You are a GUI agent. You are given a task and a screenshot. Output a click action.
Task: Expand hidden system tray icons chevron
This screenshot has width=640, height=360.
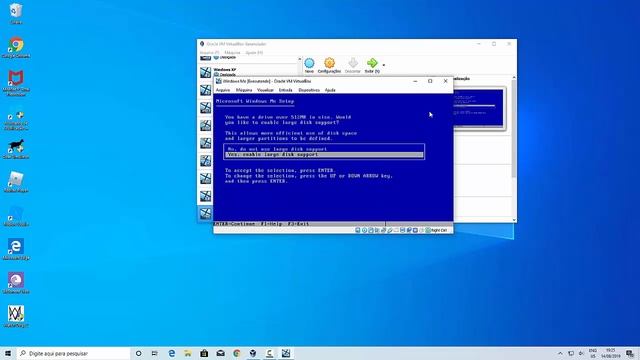(x=560, y=353)
